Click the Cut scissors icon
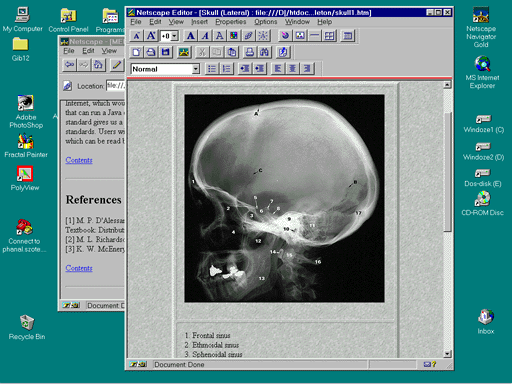Screen dimensions: 512x384 (202, 52)
